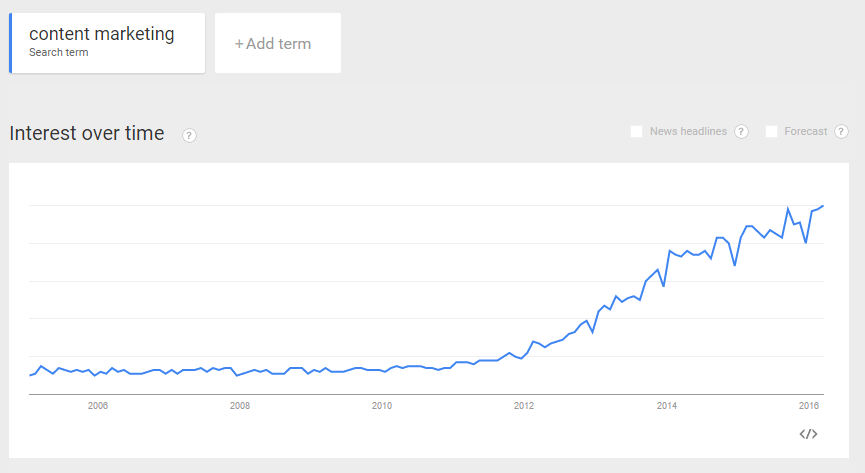Click the 2010 year marker on the chart axis
Screen dimensions: 865x473
point(381,405)
